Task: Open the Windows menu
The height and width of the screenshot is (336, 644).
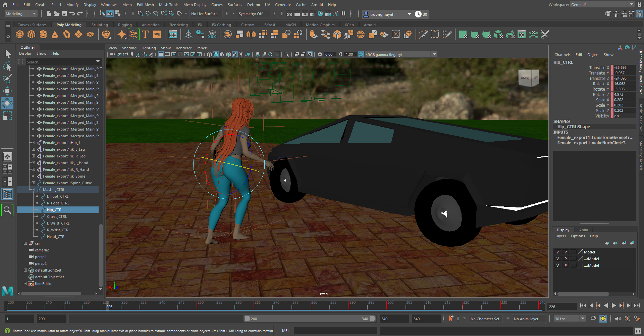Action: coord(109,4)
